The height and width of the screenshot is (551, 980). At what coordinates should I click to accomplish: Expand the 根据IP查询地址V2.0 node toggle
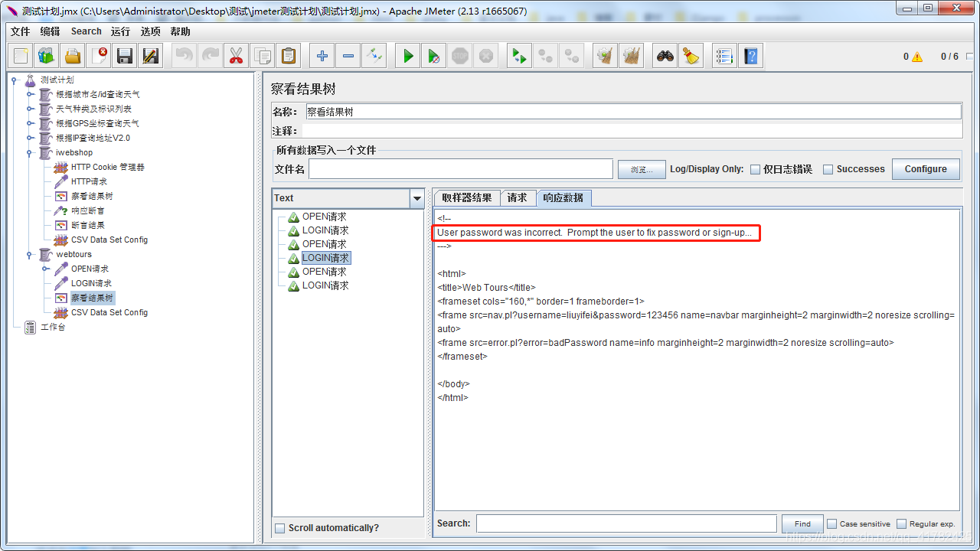30,138
